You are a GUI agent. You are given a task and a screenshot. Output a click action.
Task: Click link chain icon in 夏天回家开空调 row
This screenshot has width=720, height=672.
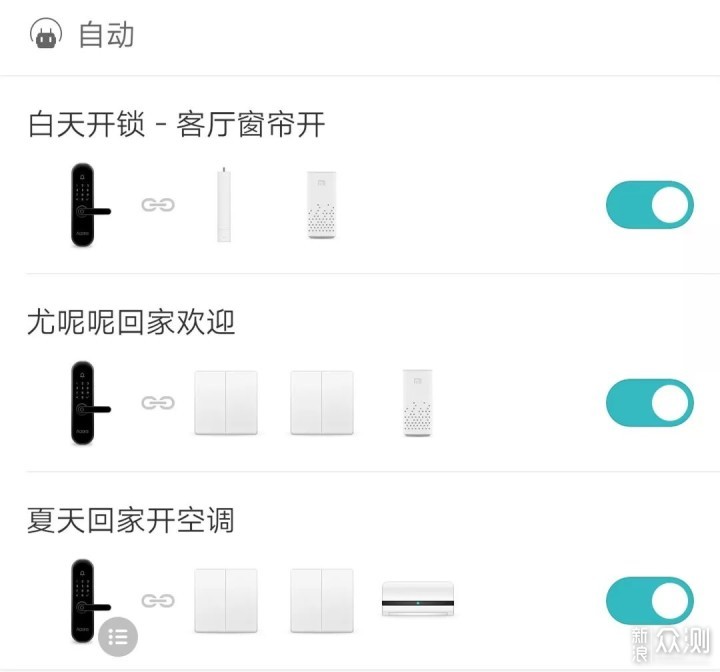click(157, 601)
